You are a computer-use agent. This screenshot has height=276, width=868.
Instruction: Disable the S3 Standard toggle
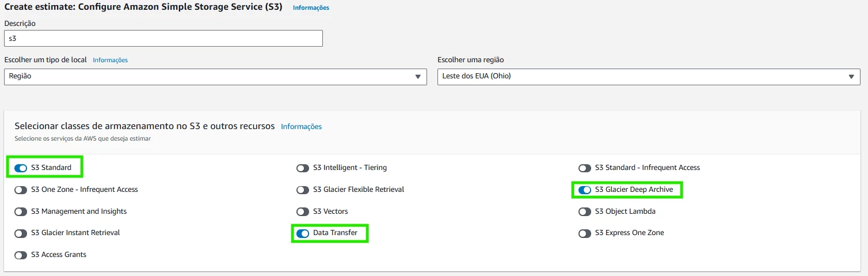(21, 168)
